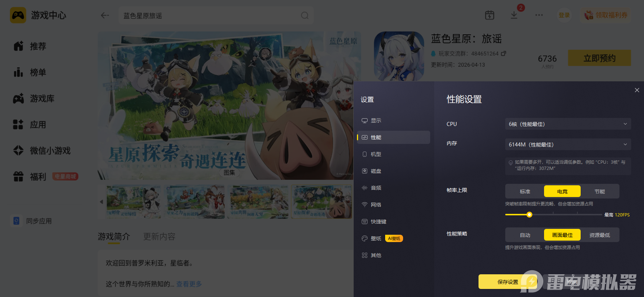Copy the player group number icon

(x=503, y=53)
